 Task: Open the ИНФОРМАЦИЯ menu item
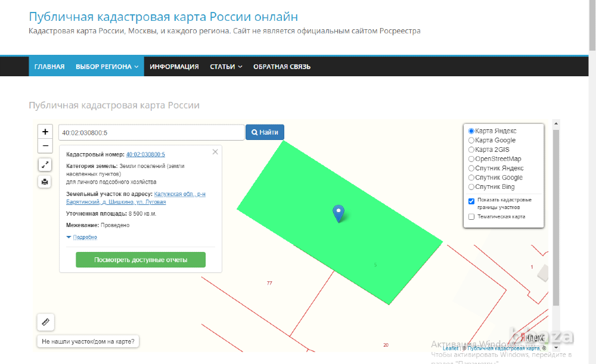(x=175, y=66)
